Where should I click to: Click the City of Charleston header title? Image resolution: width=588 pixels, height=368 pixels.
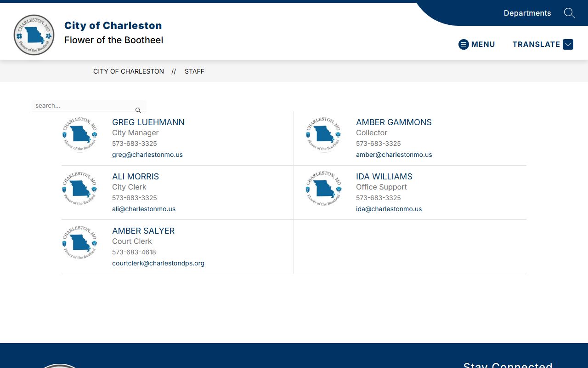pyautogui.click(x=113, y=25)
